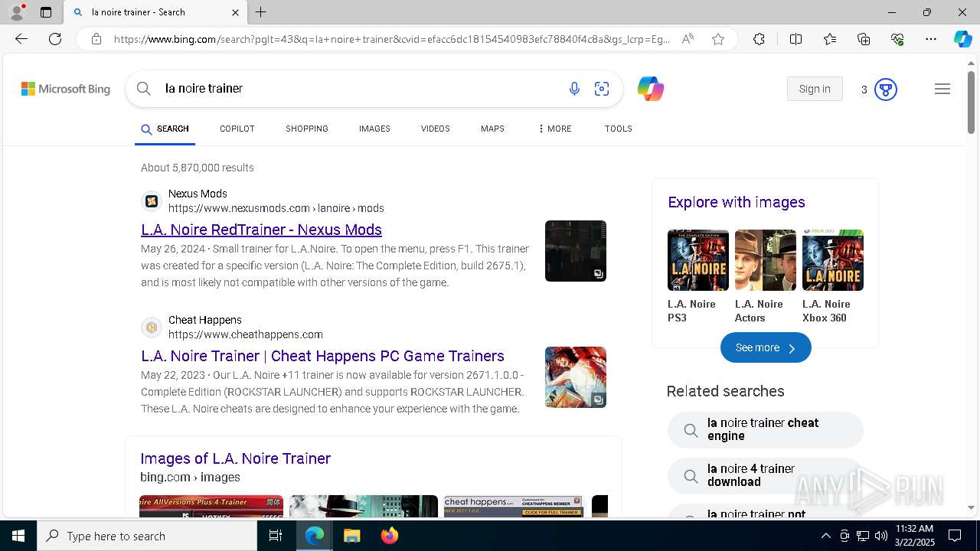Open Settings and more menu

click(x=931, y=39)
